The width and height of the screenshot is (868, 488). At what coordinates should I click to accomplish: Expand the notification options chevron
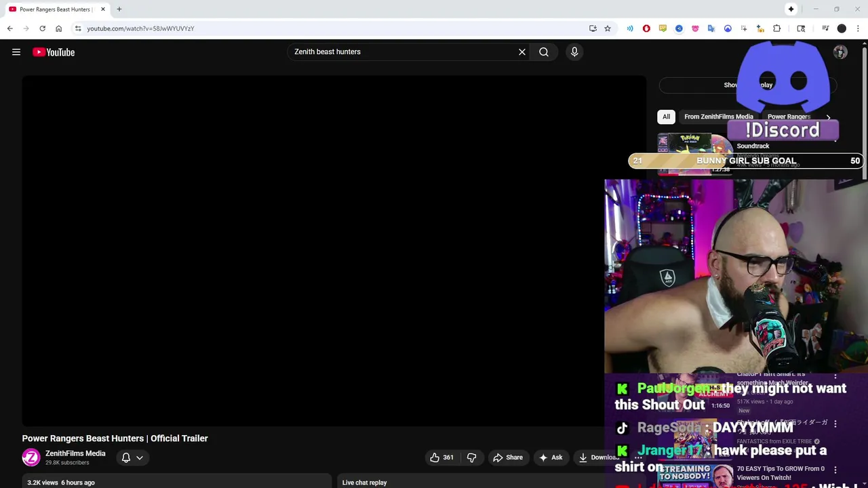140,457
